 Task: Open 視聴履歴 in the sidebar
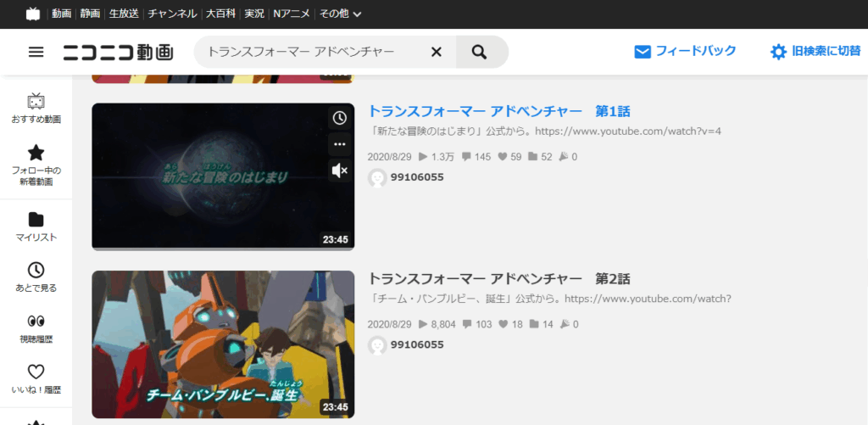tap(36, 328)
